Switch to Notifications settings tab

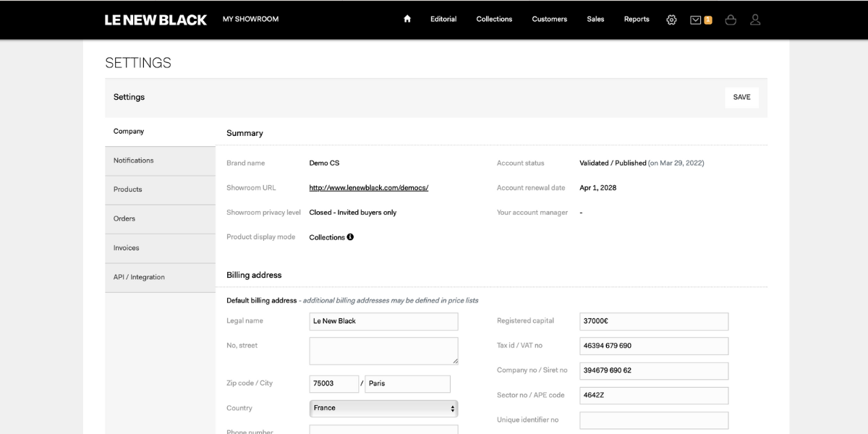point(160,161)
